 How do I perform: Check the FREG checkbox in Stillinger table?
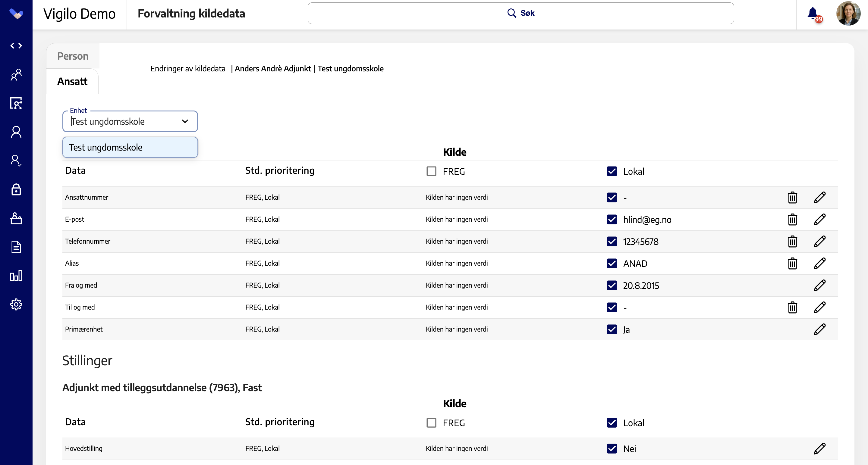pyautogui.click(x=431, y=423)
